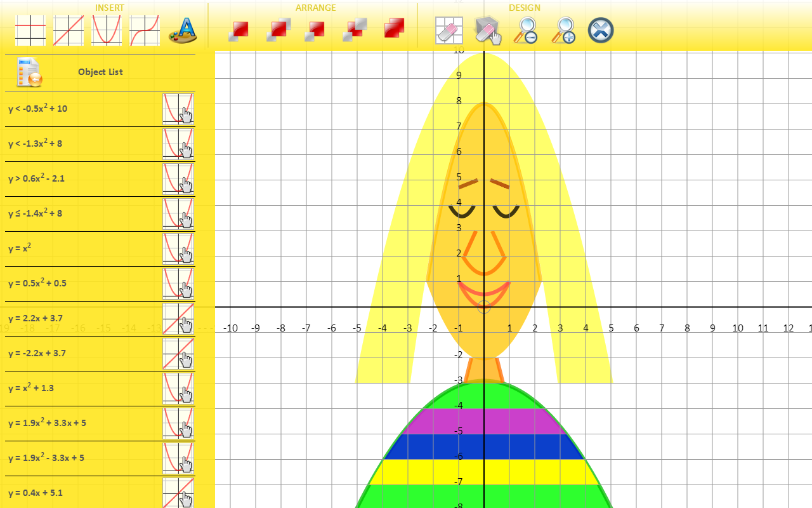
Task: Click the yellow stripe on the dress
Action: click(484, 472)
